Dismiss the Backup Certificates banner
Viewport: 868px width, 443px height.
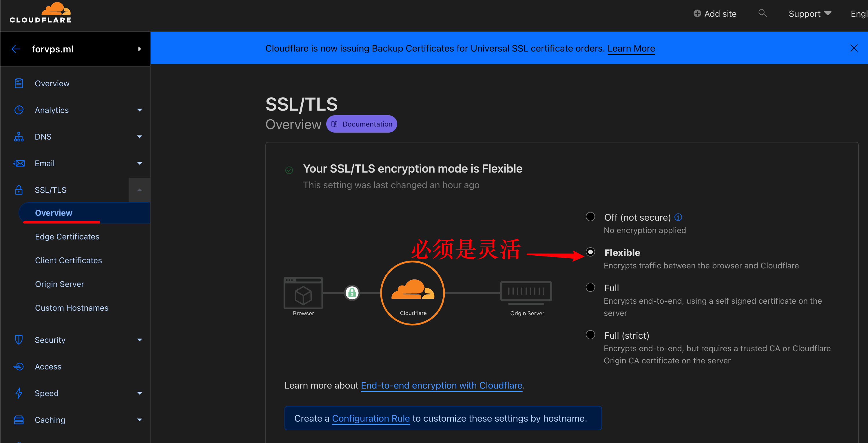(854, 48)
